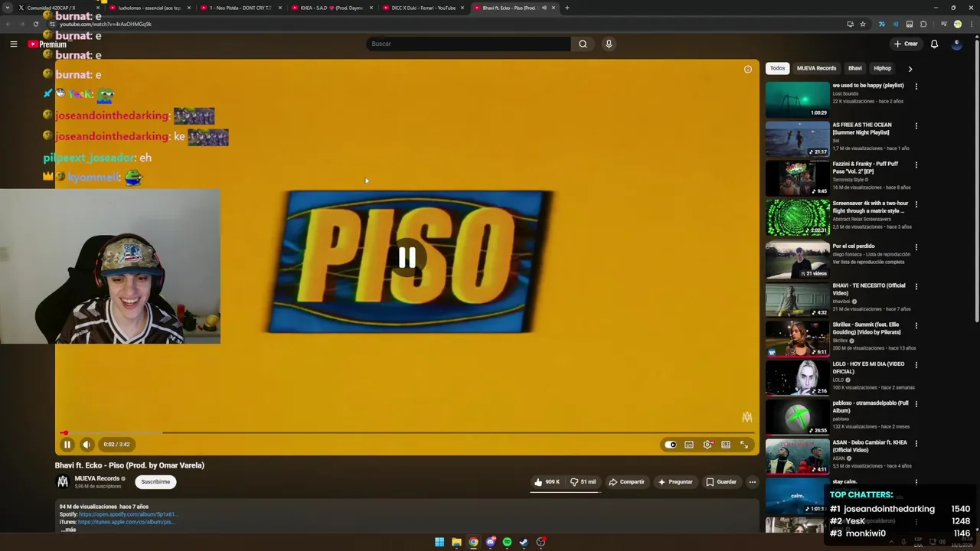
Task: Open options for Fazzini & Franky Puff Puff Pass
Action: click(916, 165)
